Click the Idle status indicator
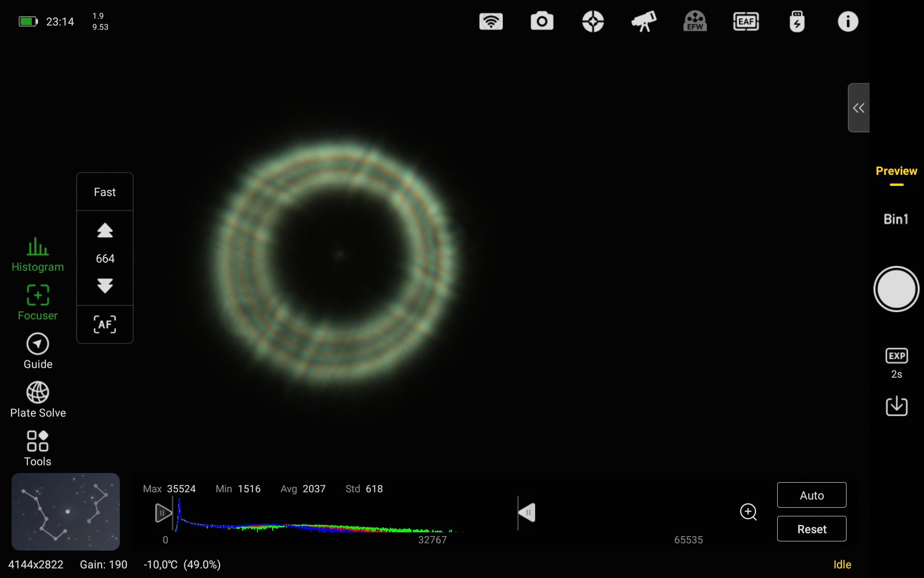 [842, 565]
